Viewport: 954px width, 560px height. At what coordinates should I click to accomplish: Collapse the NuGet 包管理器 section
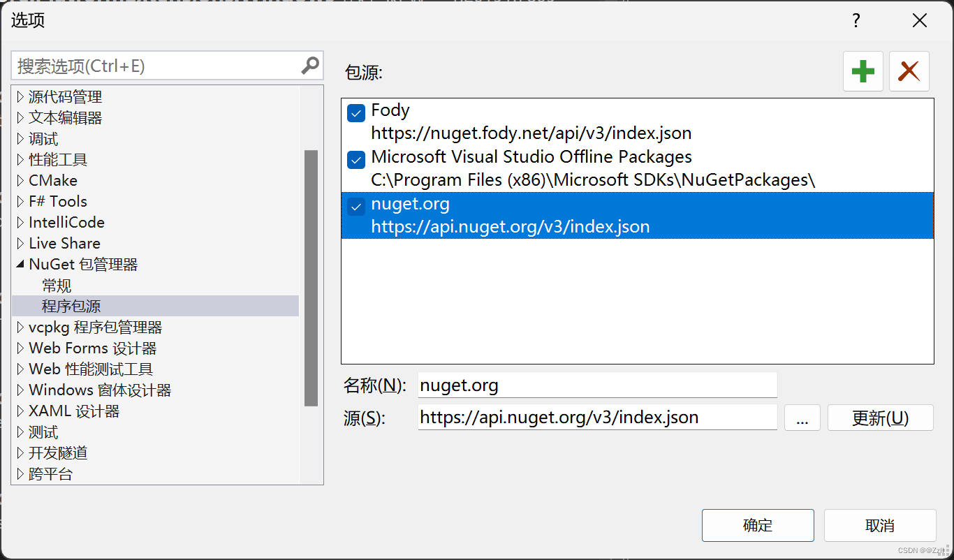click(x=20, y=264)
